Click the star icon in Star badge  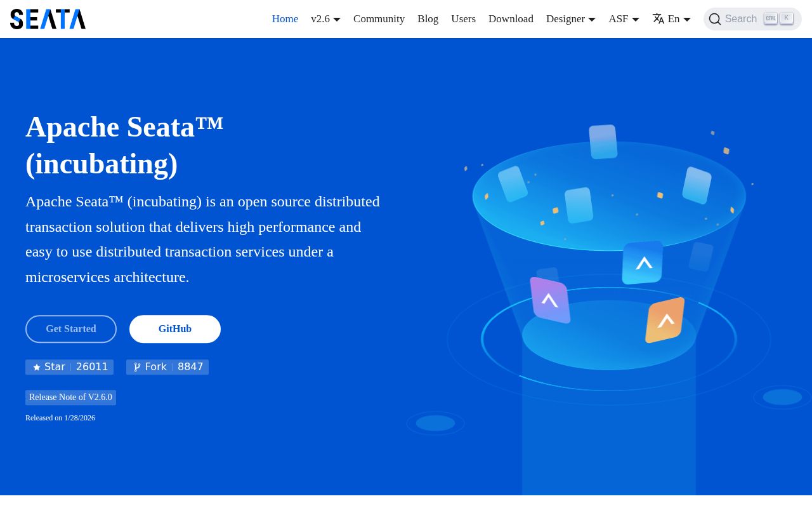[37, 367]
